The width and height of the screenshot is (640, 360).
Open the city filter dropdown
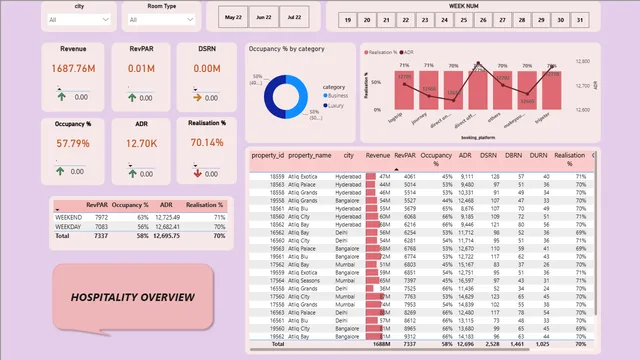click(79, 20)
